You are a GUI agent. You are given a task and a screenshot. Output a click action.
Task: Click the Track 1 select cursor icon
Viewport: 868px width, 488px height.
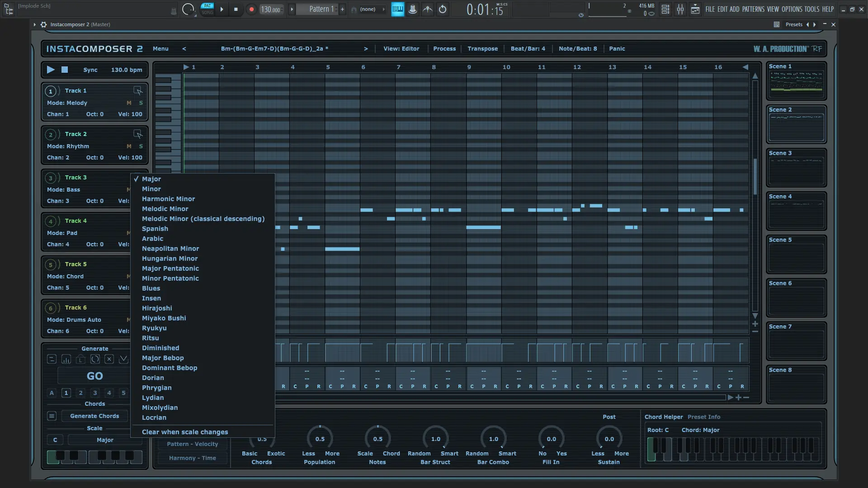tap(138, 91)
